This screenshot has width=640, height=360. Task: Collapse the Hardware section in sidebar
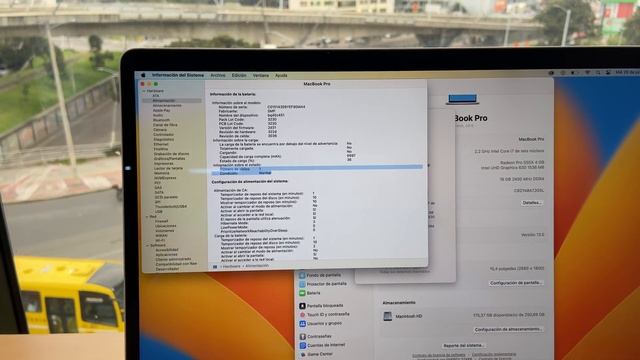pos(144,91)
